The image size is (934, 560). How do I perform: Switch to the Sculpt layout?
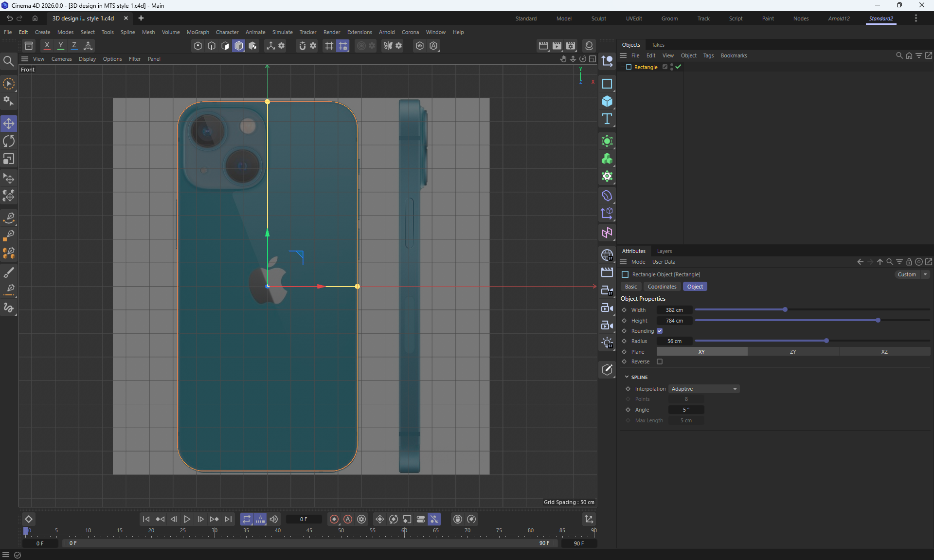(x=598, y=18)
